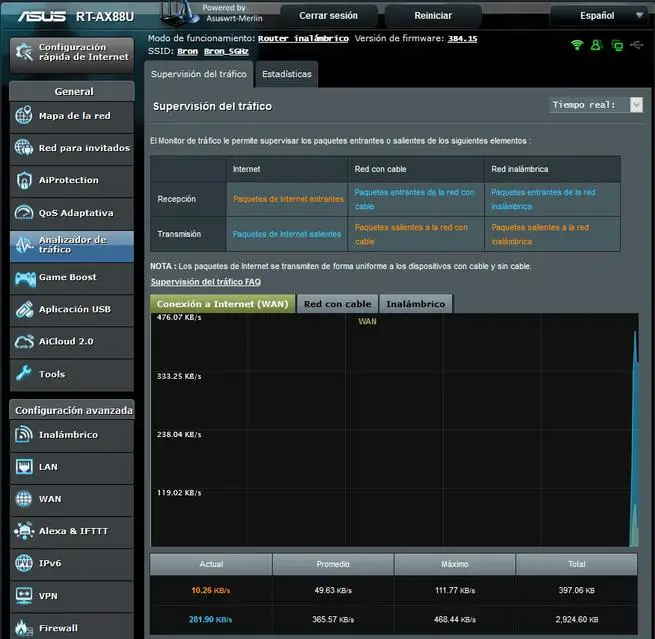Click the IPv6 globe icon
The width and height of the screenshot is (655, 639).
[24, 563]
